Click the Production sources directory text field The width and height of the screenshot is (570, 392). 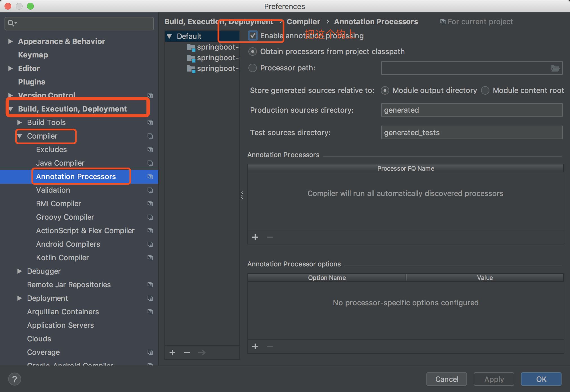472,110
